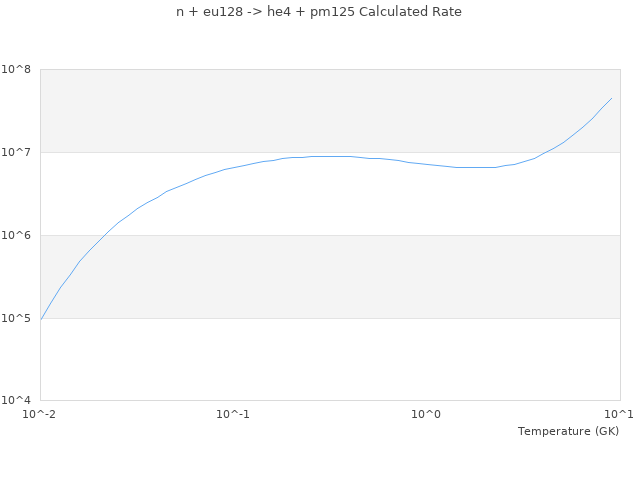Viewport: 640px width, 480px height.
Task: Select the 10^7 y-axis tick label
Action: [x=18, y=152]
